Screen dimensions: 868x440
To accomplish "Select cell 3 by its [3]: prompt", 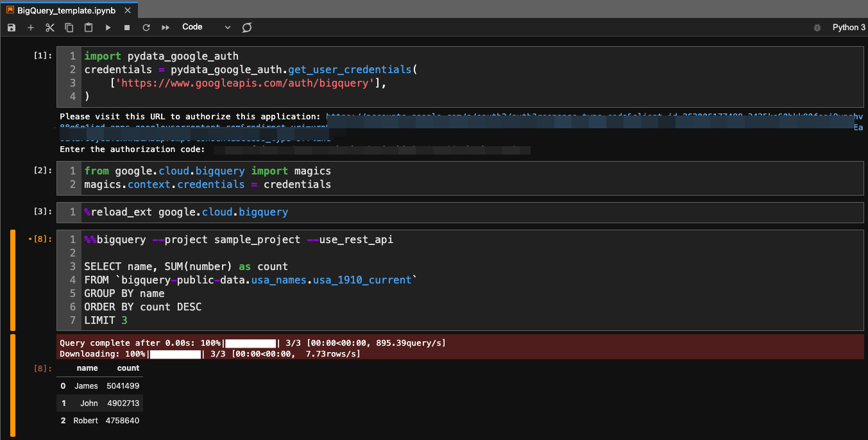I will (43, 211).
